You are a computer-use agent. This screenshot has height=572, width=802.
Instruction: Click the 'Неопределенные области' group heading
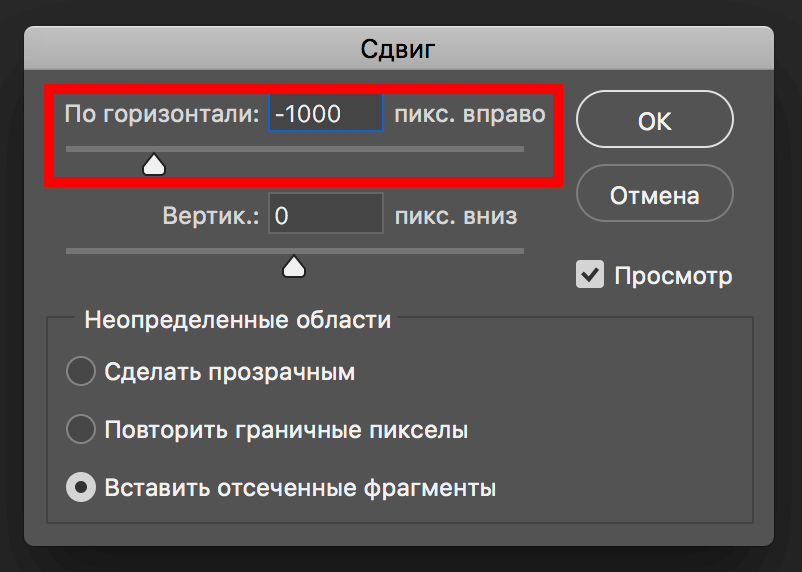click(237, 320)
